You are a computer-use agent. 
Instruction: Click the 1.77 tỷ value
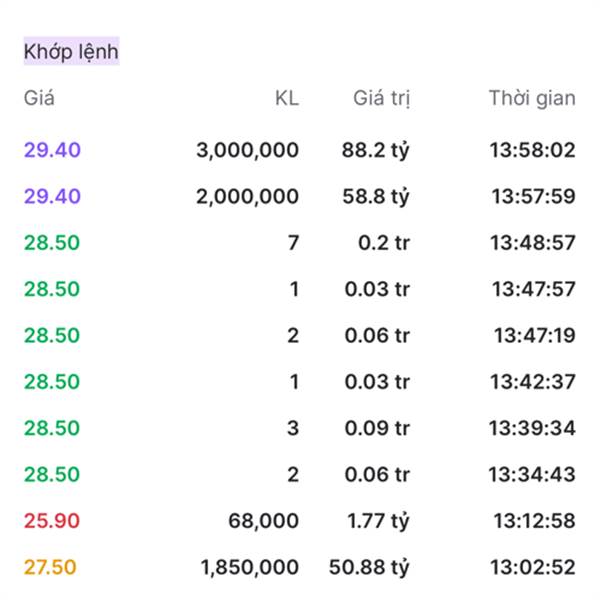(x=378, y=520)
